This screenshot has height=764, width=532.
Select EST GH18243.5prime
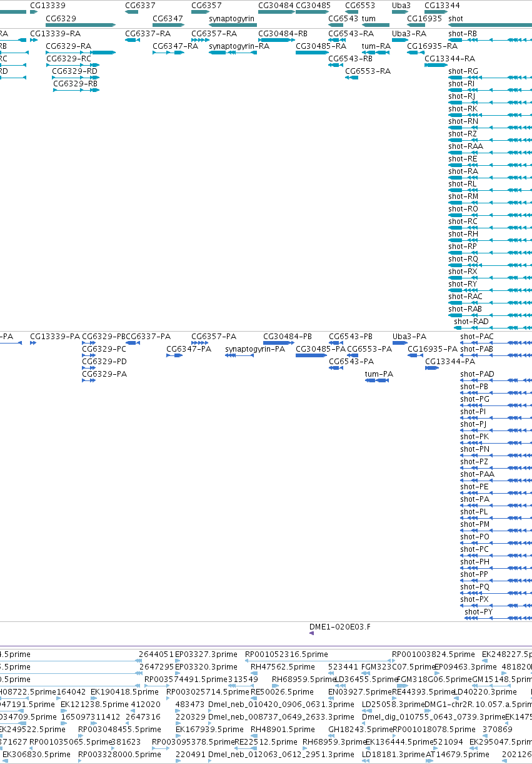pos(360,730)
